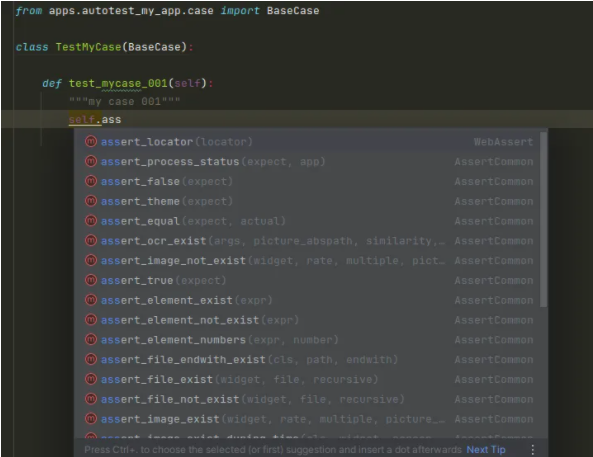Open the three-dot options menu in tip bar
Viewport: 593px width, 457px height.
coord(532,449)
